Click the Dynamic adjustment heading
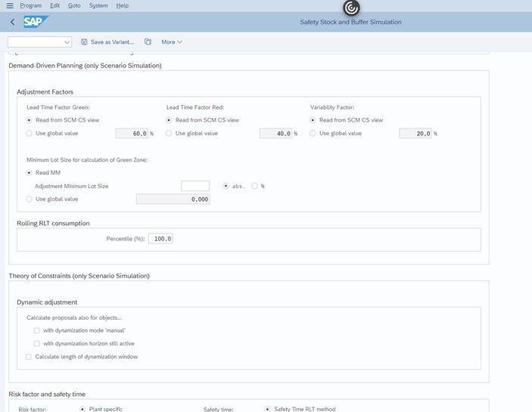This screenshot has height=412, width=532. (47, 302)
